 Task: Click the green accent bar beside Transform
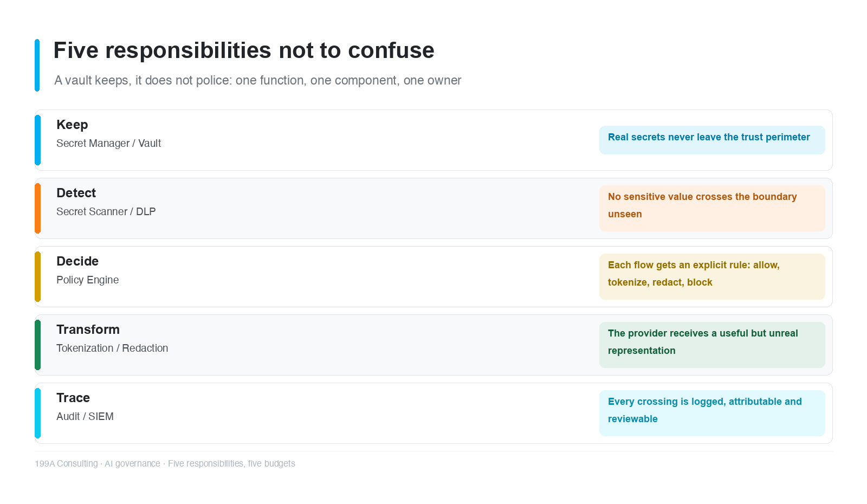click(37, 345)
